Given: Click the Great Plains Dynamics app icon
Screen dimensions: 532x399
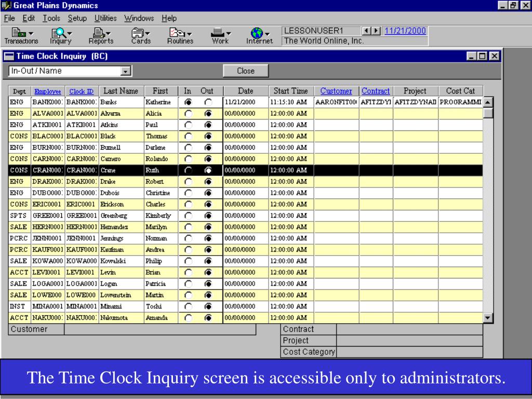Looking at the screenshot, I should point(6,5).
